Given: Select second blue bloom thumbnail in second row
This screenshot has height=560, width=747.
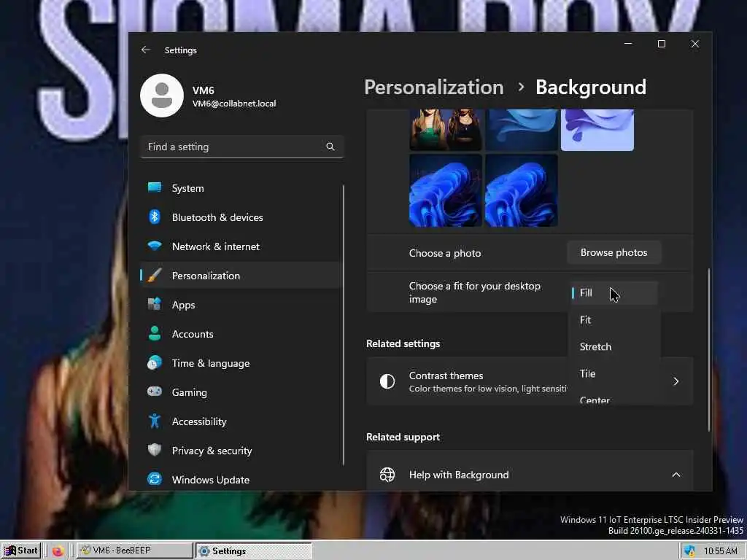Looking at the screenshot, I should tap(521, 190).
